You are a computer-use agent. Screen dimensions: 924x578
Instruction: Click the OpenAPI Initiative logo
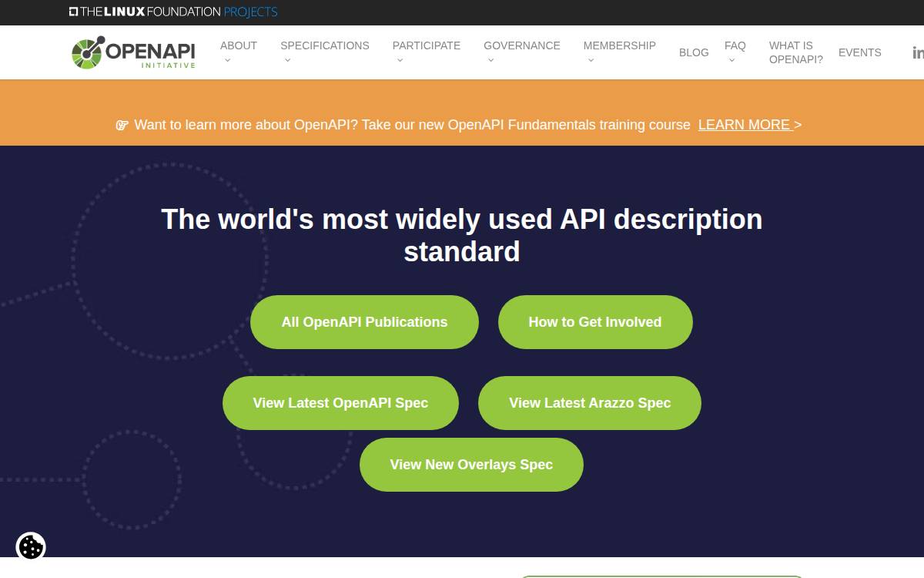pos(133,52)
